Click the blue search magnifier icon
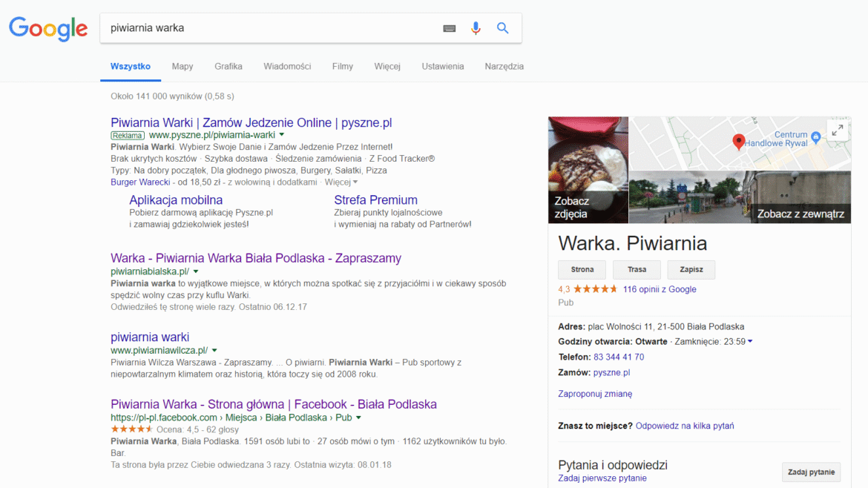Viewport: 868px width, 488px height. pyautogui.click(x=503, y=27)
